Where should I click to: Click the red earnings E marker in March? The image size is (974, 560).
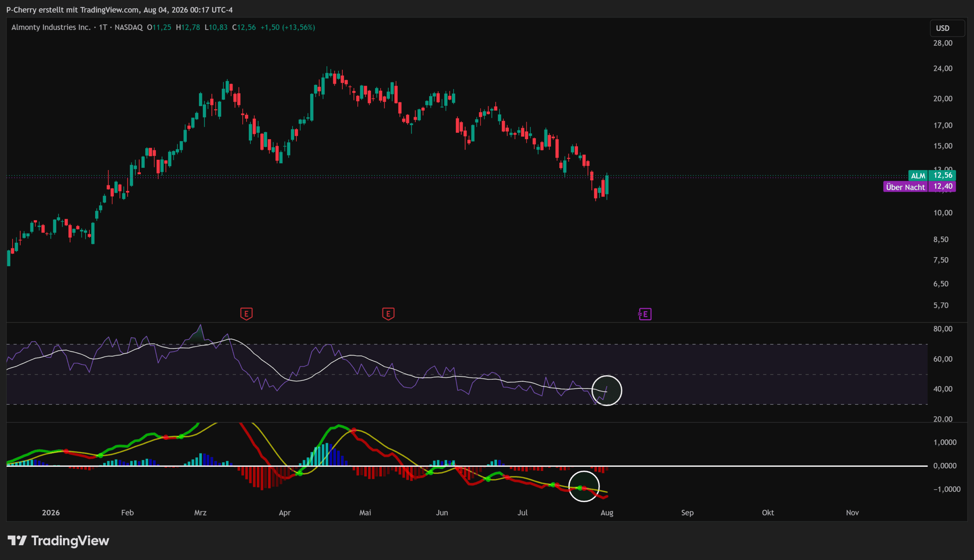click(x=247, y=314)
